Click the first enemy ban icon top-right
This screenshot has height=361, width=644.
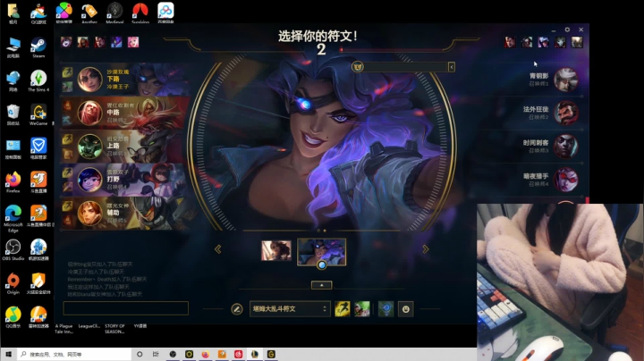(x=510, y=42)
